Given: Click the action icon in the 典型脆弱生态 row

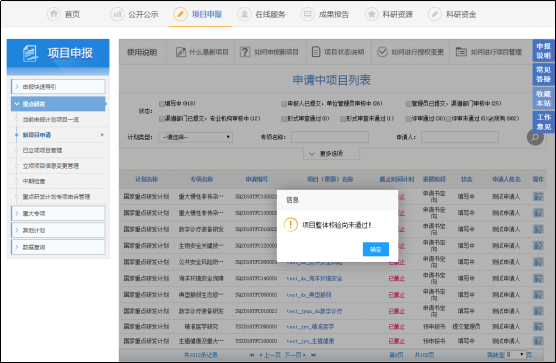Looking at the screenshot, I should point(538,295).
